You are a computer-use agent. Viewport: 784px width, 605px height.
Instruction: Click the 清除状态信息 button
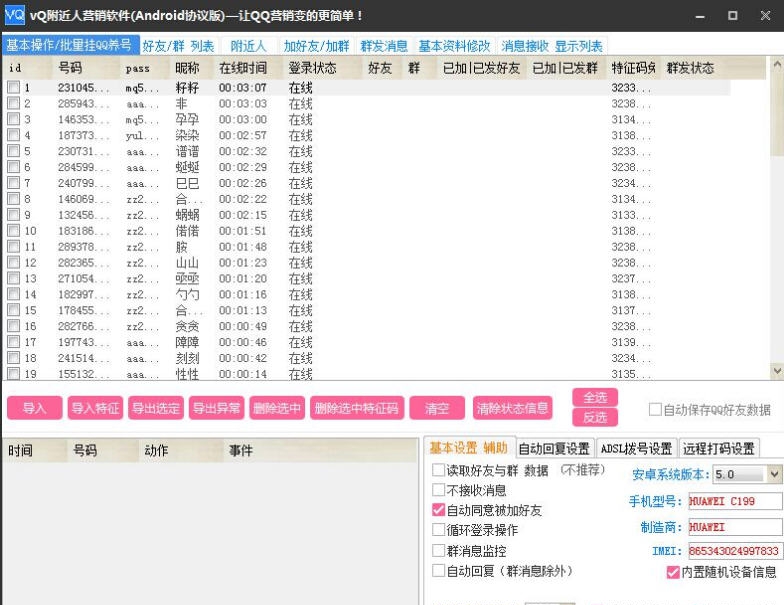(512, 408)
